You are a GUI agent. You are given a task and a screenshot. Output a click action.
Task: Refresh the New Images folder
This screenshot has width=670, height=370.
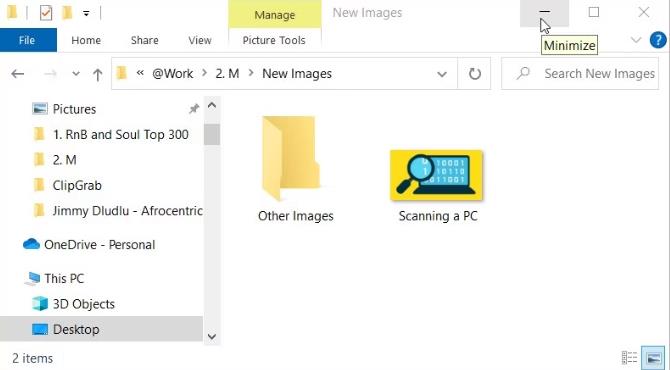(x=475, y=74)
